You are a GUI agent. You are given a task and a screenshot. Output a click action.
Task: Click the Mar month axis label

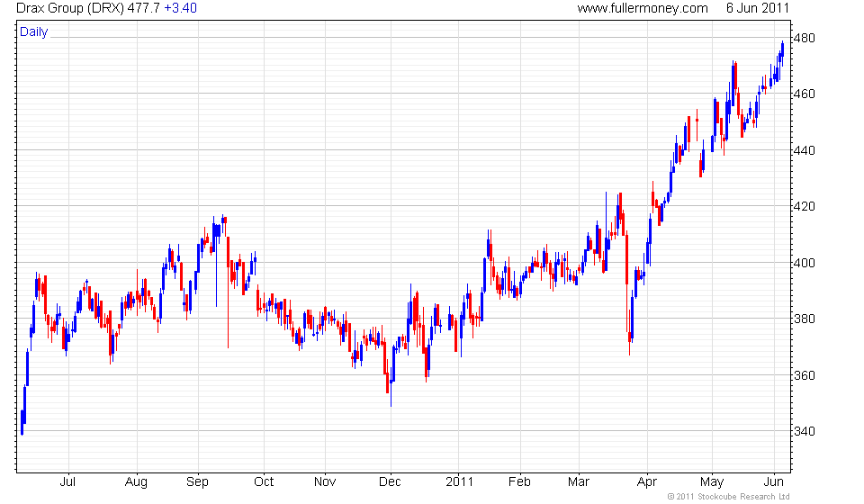point(579,482)
